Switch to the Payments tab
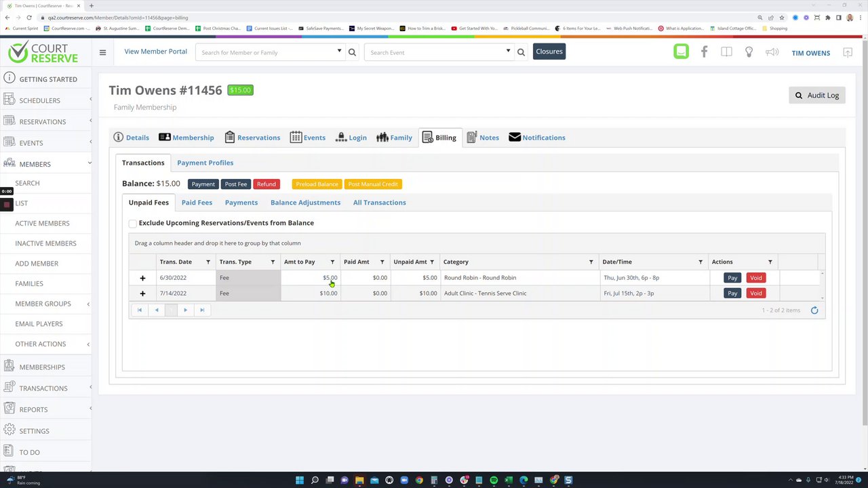 click(x=241, y=203)
